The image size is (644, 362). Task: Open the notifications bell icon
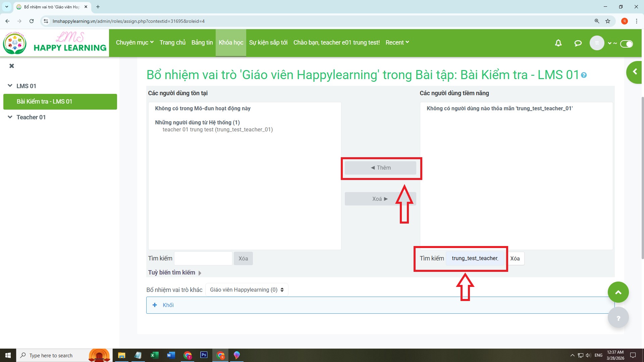(558, 43)
